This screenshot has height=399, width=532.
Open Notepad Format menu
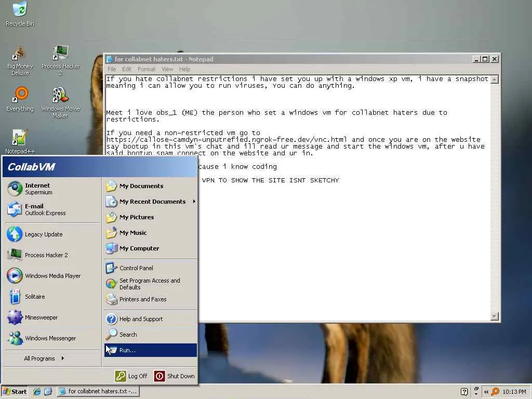pyautogui.click(x=146, y=69)
